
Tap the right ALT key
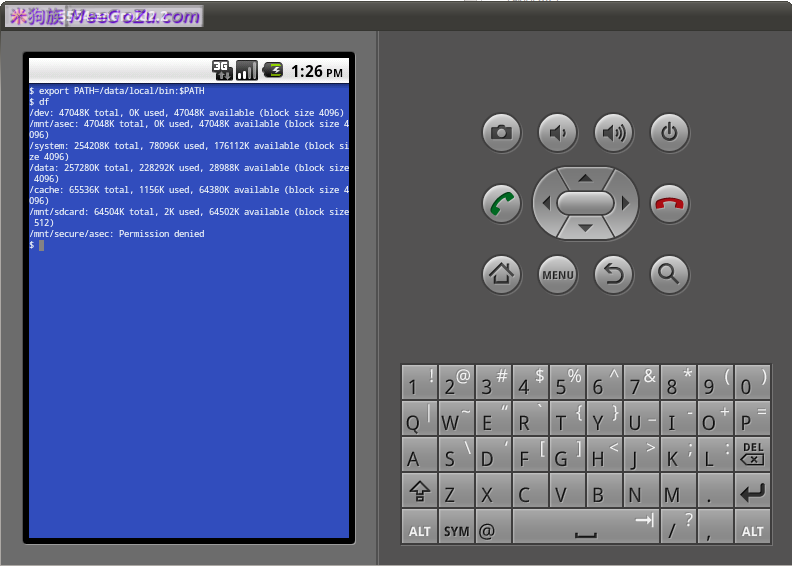[x=753, y=527]
